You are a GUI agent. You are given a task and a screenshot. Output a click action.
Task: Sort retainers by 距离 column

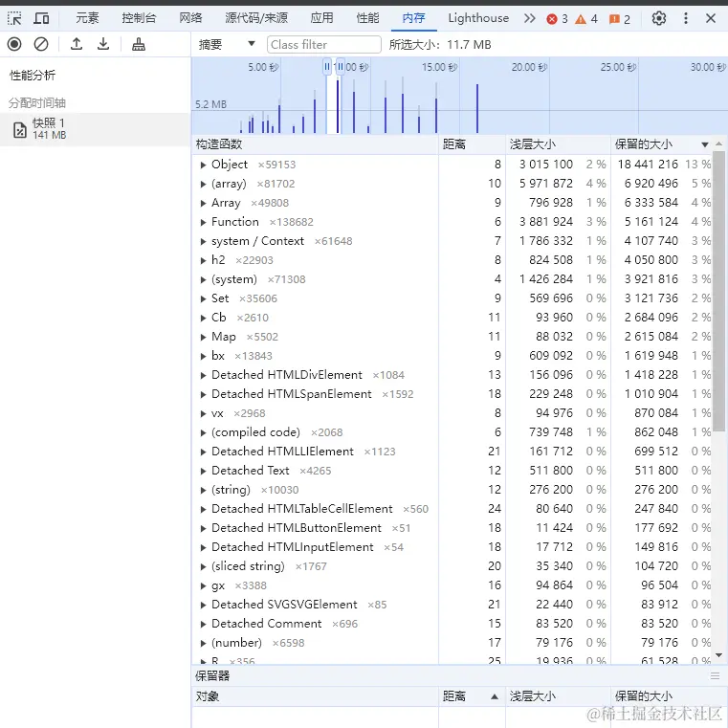[x=472, y=696]
